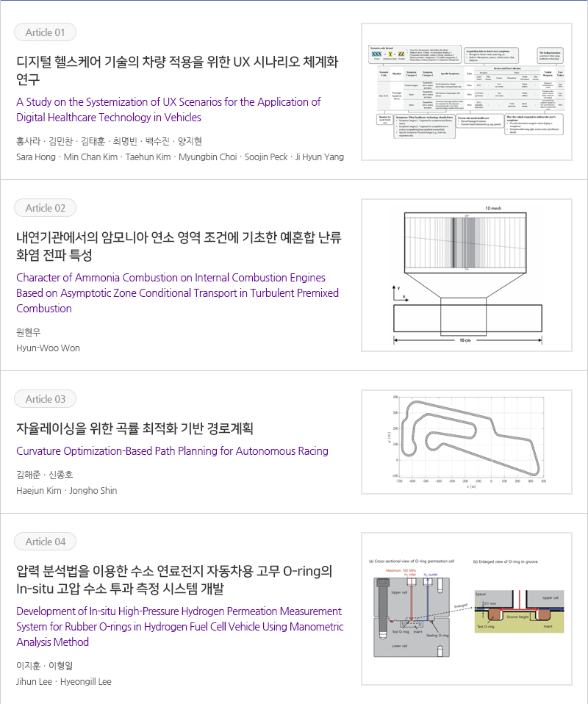Click the Article 02 badge
The image size is (588, 704).
click(x=45, y=208)
